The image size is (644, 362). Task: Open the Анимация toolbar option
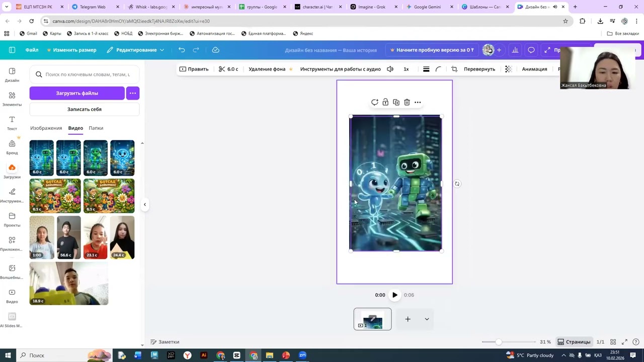click(534, 69)
